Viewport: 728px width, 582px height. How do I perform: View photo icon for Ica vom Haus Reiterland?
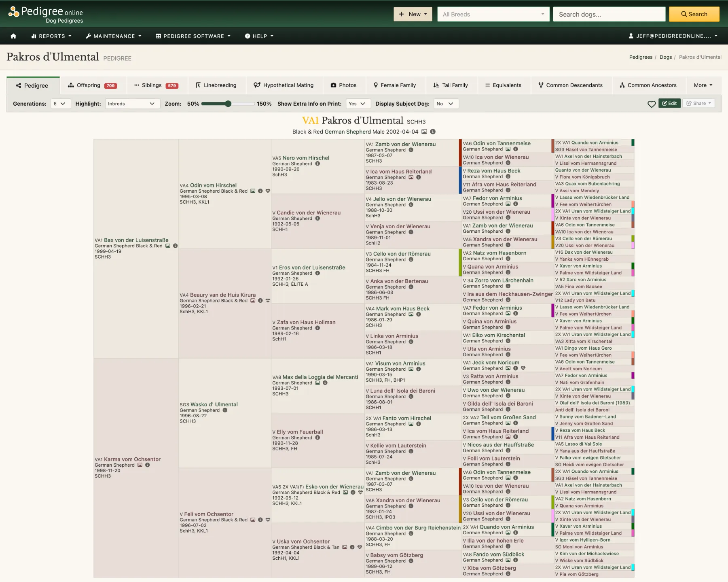pos(411,177)
